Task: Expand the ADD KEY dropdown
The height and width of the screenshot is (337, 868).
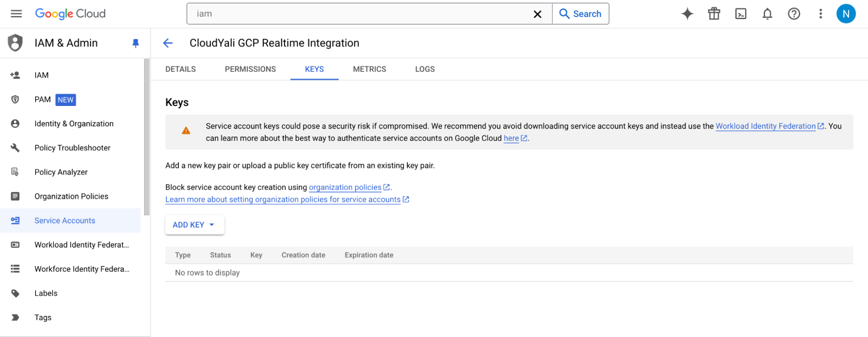Action: coord(195,225)
